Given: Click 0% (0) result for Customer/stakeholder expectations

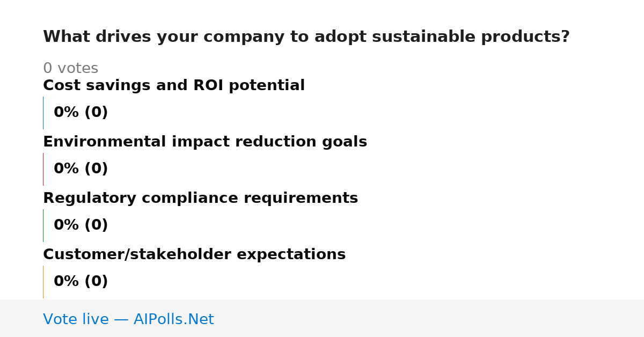Looking at the screenshot, I should [80, 282].
